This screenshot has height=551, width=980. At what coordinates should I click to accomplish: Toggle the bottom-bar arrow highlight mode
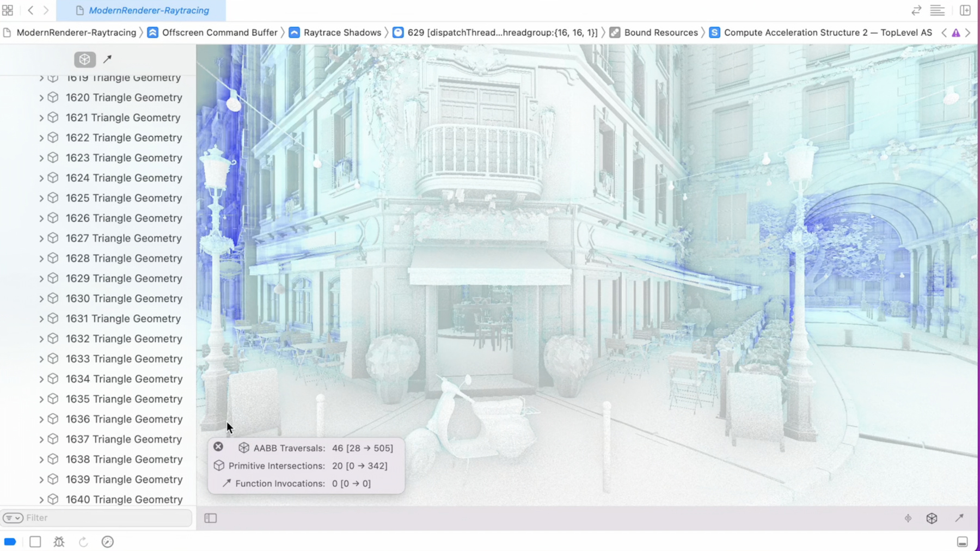tap(959, 518)
